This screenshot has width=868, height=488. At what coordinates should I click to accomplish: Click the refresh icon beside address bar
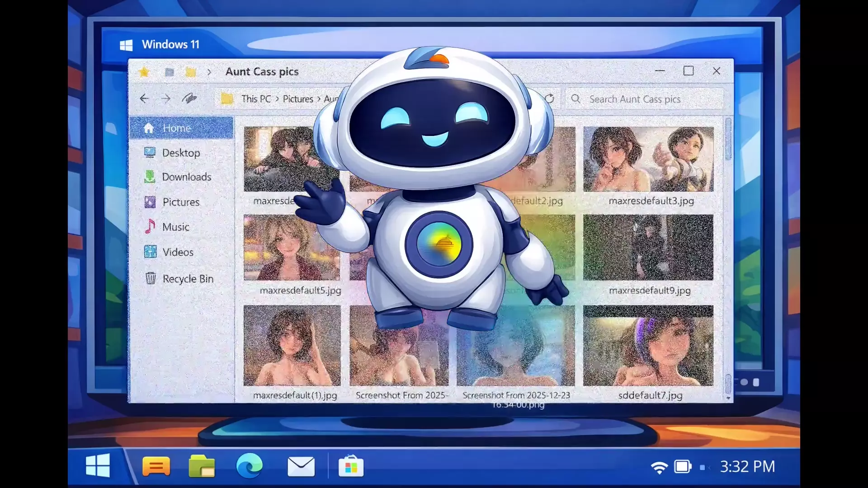(x=550, y=99)
